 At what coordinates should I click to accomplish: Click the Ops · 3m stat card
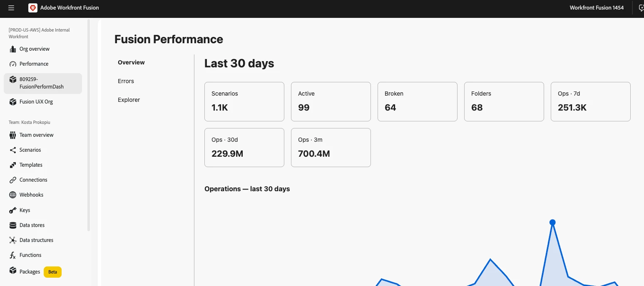coord(331,148)
